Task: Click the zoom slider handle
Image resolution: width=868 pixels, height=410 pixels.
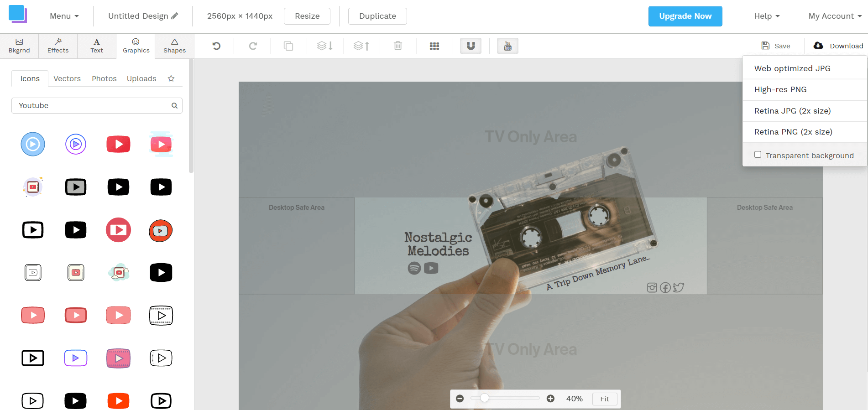Action: coord(485,398)
